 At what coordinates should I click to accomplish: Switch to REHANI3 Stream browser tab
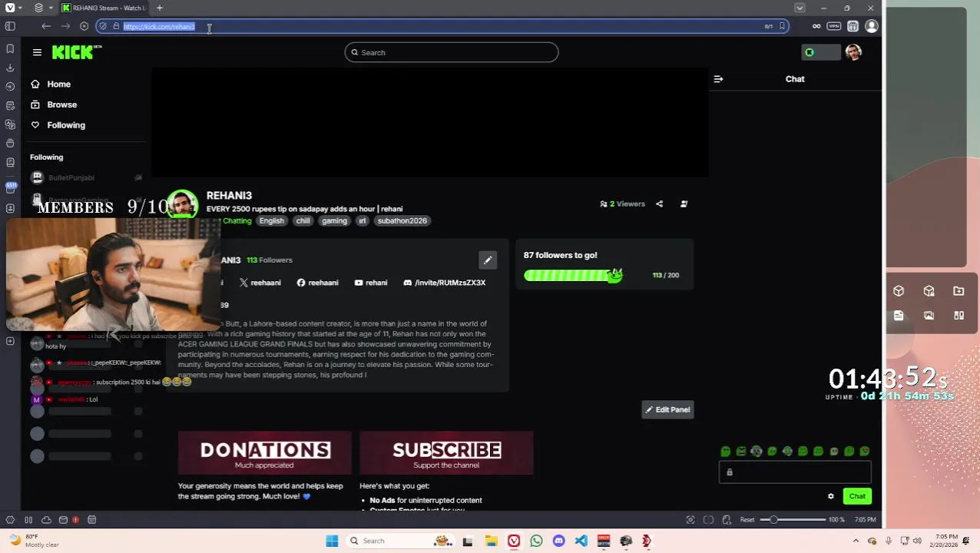coord(104,8)
